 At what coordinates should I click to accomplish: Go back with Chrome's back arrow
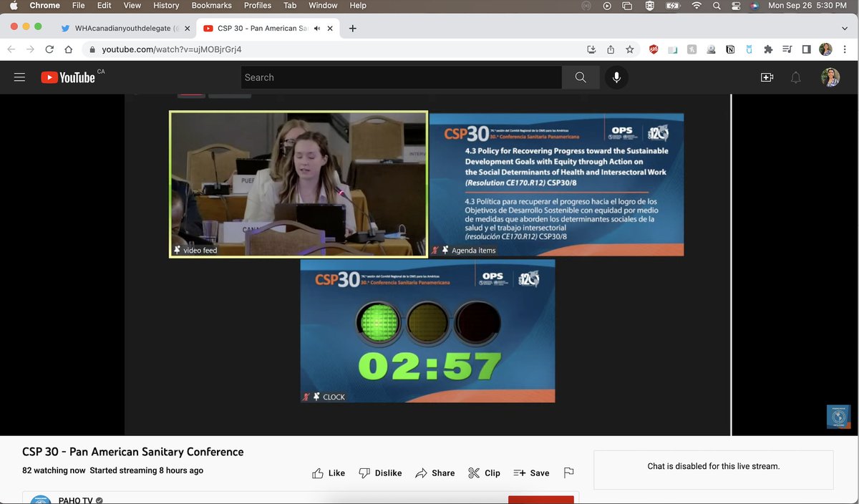[11, 49]
